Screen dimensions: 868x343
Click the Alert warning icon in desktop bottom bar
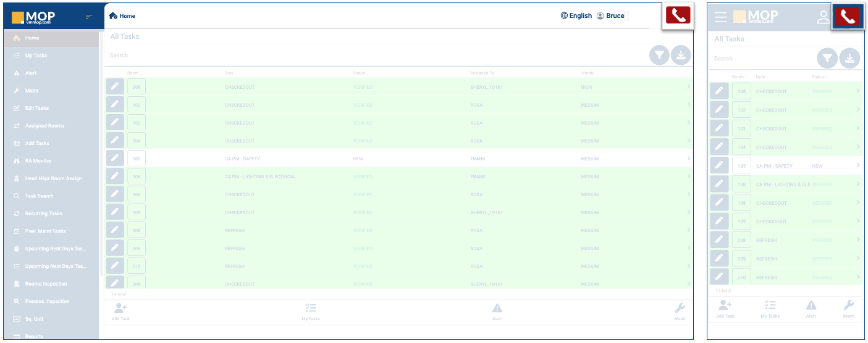pyautogui.click(x=497, y=309)
